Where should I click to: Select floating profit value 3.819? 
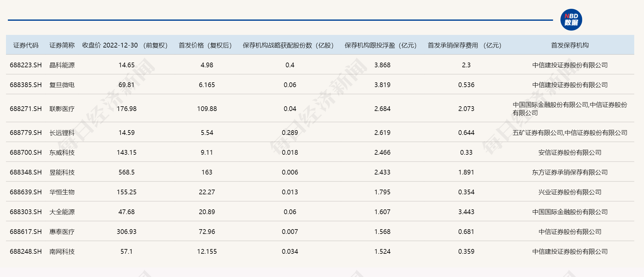(382, 85)
